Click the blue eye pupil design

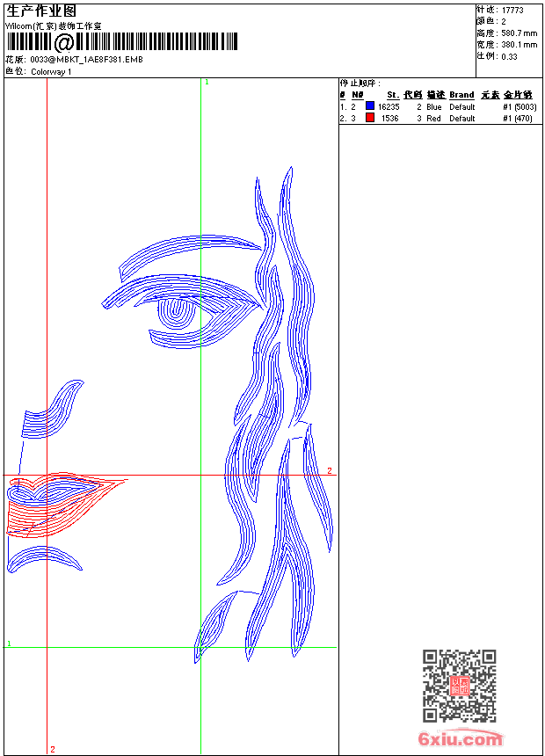pos(174,310)
